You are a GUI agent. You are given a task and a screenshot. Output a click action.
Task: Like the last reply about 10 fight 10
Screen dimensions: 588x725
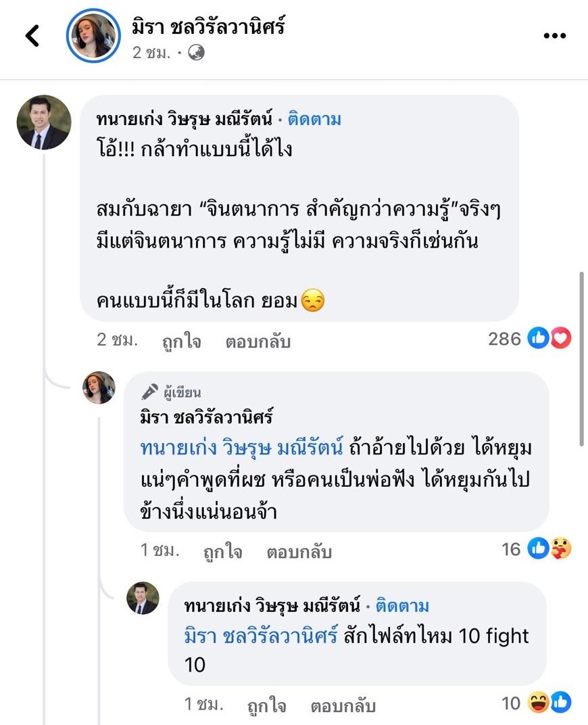tap(266, 706)
